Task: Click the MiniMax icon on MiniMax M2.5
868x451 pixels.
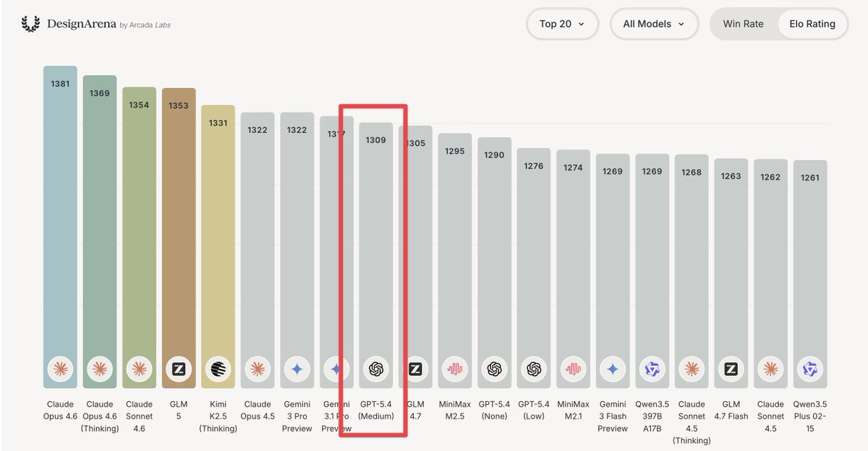Action: (x=454, y=369)
